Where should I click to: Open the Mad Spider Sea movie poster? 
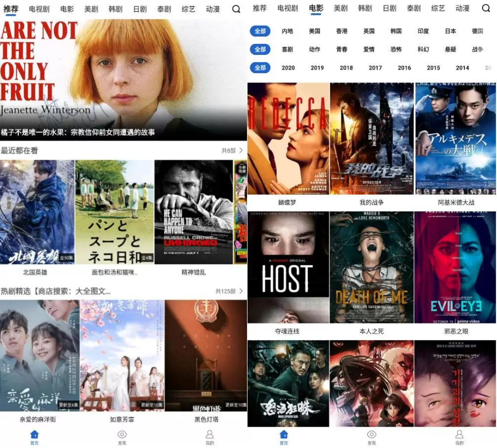point(288,384)
